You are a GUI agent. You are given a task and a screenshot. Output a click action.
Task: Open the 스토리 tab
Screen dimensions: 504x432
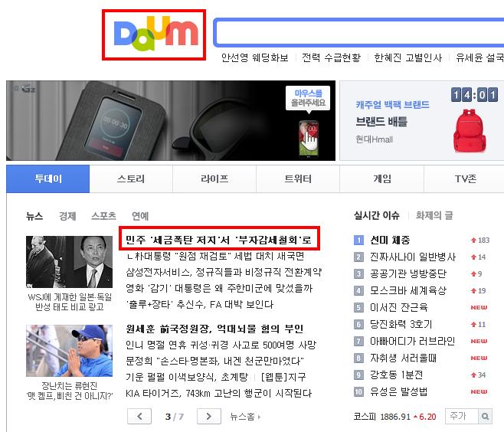click(131, 178)
